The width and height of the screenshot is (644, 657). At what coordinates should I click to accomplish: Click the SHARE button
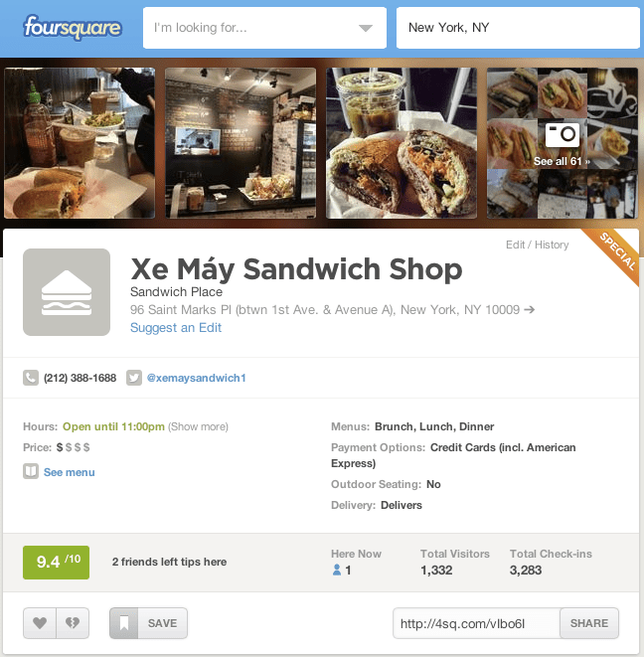click(589, 623)
